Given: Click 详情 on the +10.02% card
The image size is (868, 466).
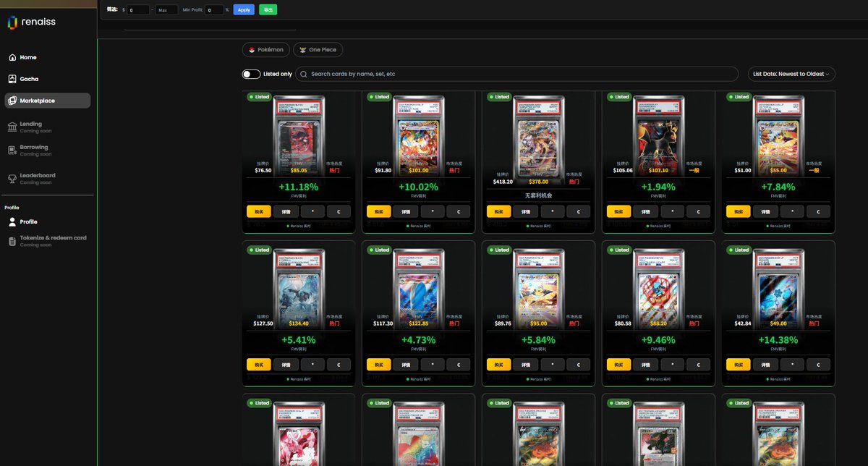Looking at the screenshot, I should click(x=406, y=211).
